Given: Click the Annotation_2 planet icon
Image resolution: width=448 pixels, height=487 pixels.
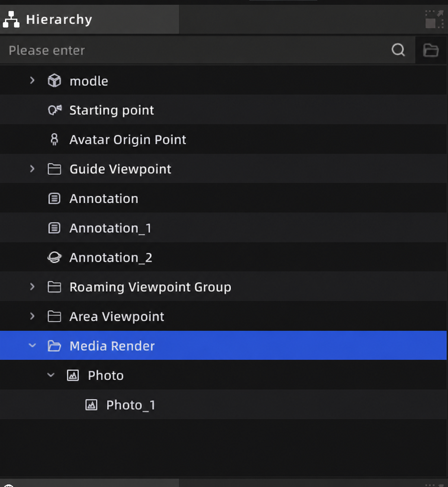Looking at the screenshot, I should pos(54,257).
